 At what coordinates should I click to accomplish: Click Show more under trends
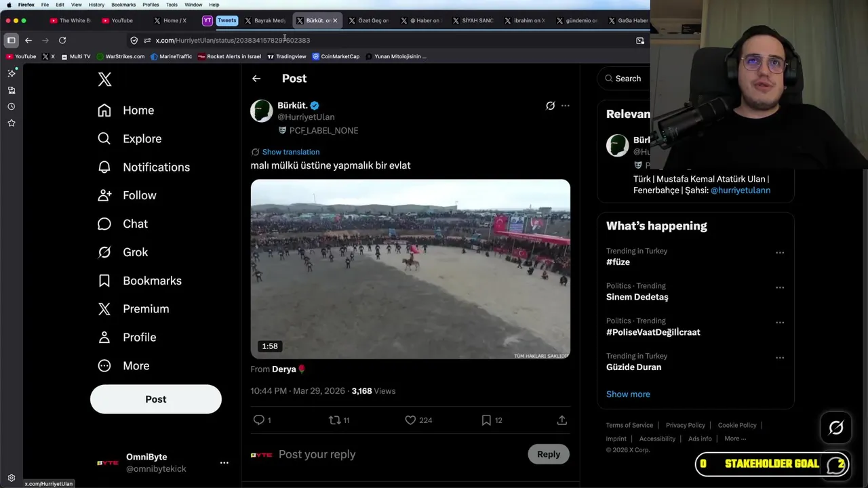[x=628, y=394]
